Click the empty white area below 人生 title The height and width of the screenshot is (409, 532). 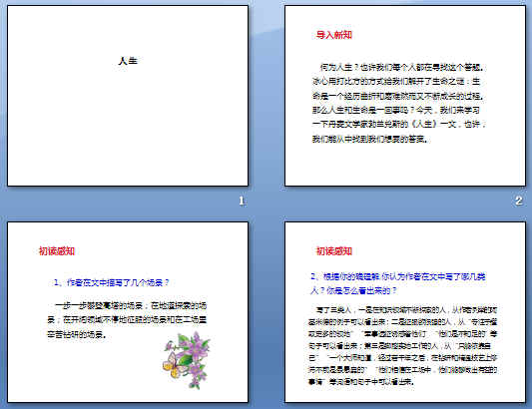point(128,129)
